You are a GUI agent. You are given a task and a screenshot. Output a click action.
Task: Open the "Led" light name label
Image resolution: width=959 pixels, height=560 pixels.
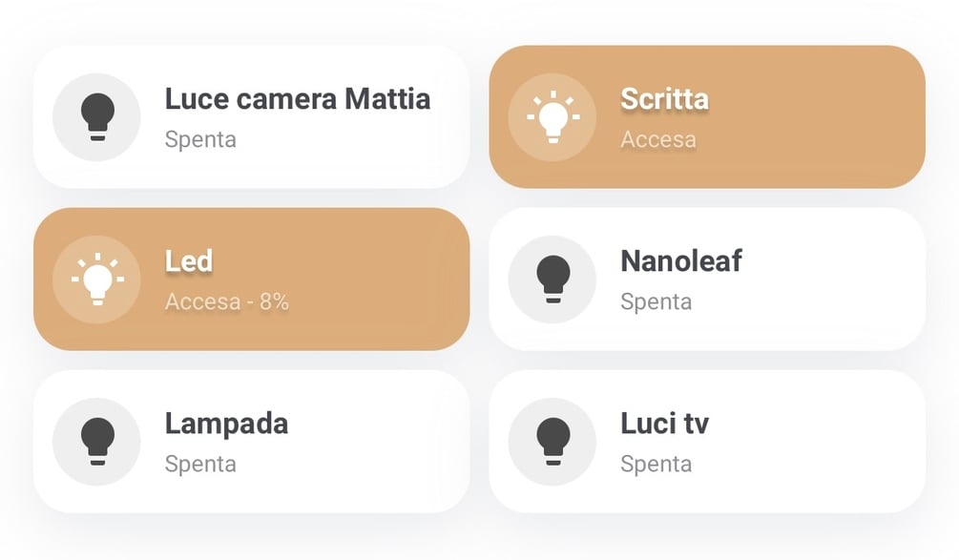pos(189,260)
